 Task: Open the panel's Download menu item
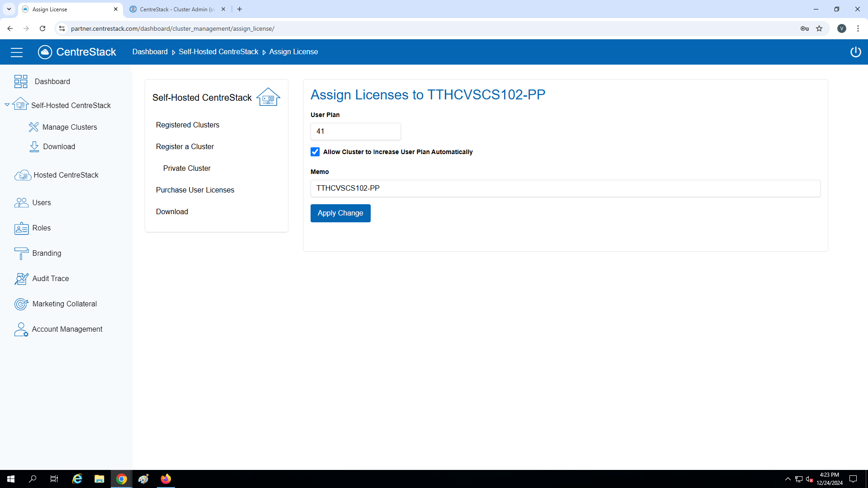click(x=172, y=212)
